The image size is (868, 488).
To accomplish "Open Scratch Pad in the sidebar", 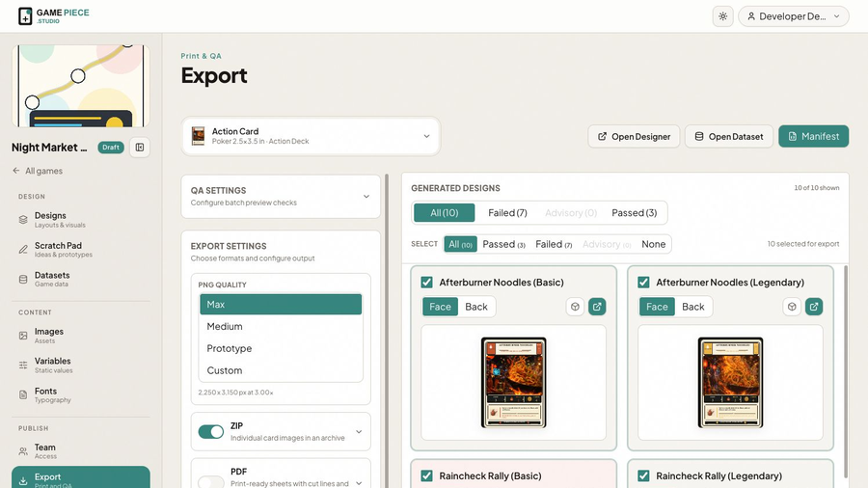I will [x=81, y=250].
